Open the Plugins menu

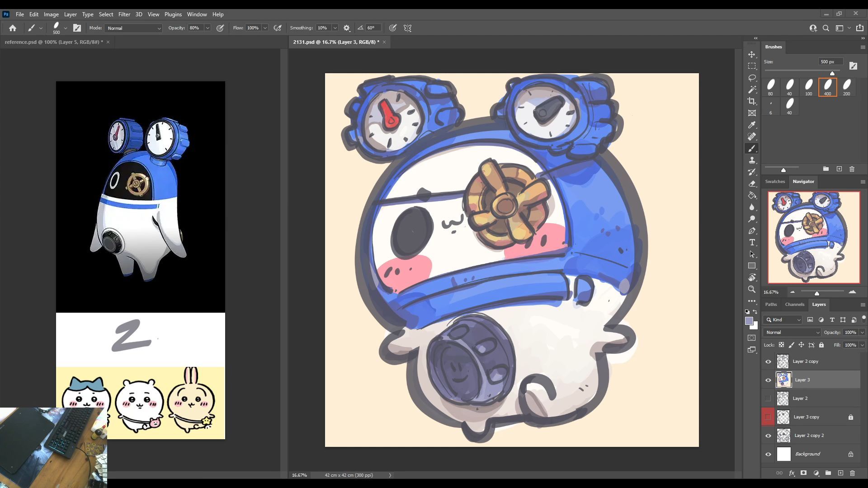173,14
